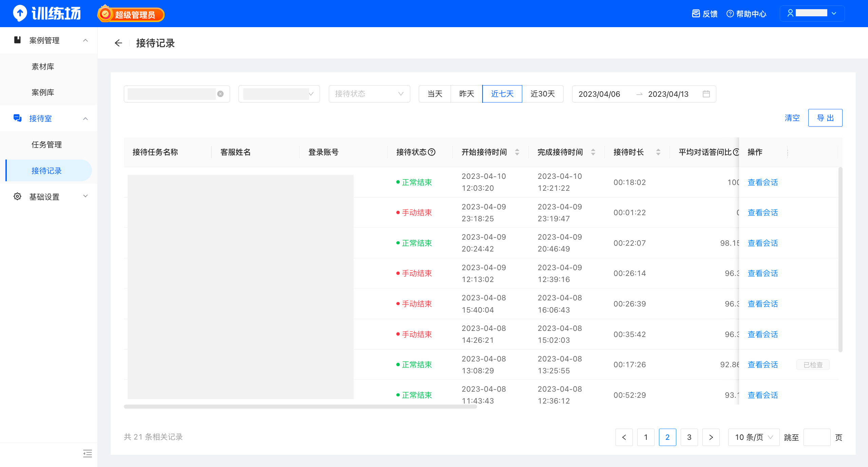Screen dimensions: 868x467
Task: Go to page 1
Action: pyautogui.click(x=646, y=437)
